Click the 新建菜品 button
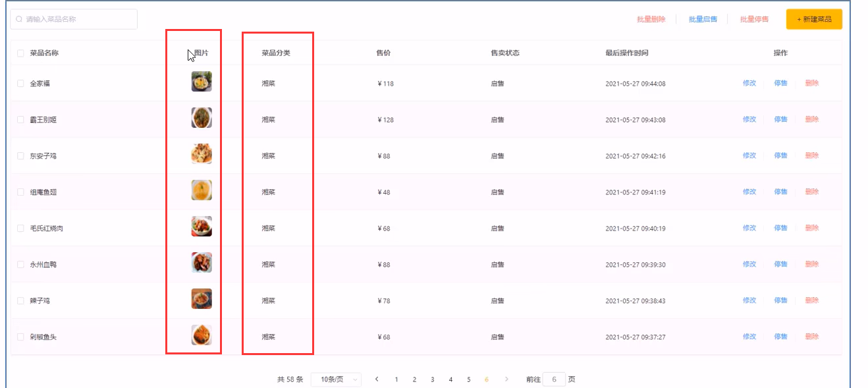Image resolution: width=868 pixels, height=388 pixels. [814, 19]
